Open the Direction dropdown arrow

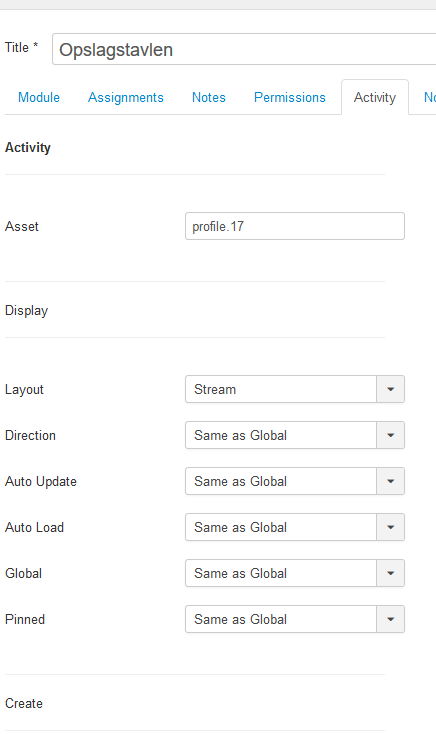(391, 435)
